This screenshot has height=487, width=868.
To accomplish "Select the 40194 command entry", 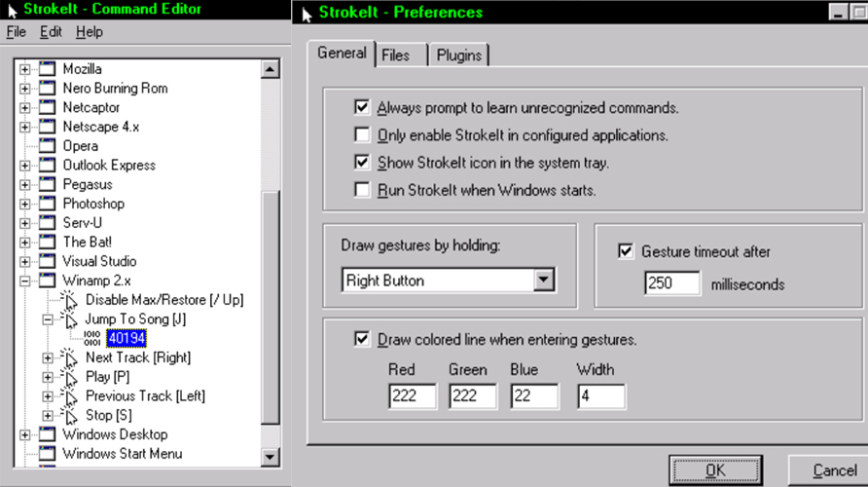I will tap(127, 338).
